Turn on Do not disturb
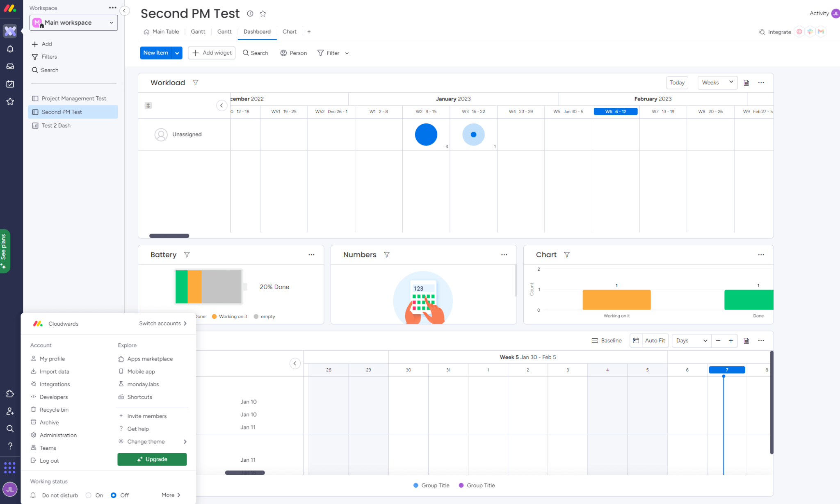Viewport: 840px width, 504px height. 88,495
